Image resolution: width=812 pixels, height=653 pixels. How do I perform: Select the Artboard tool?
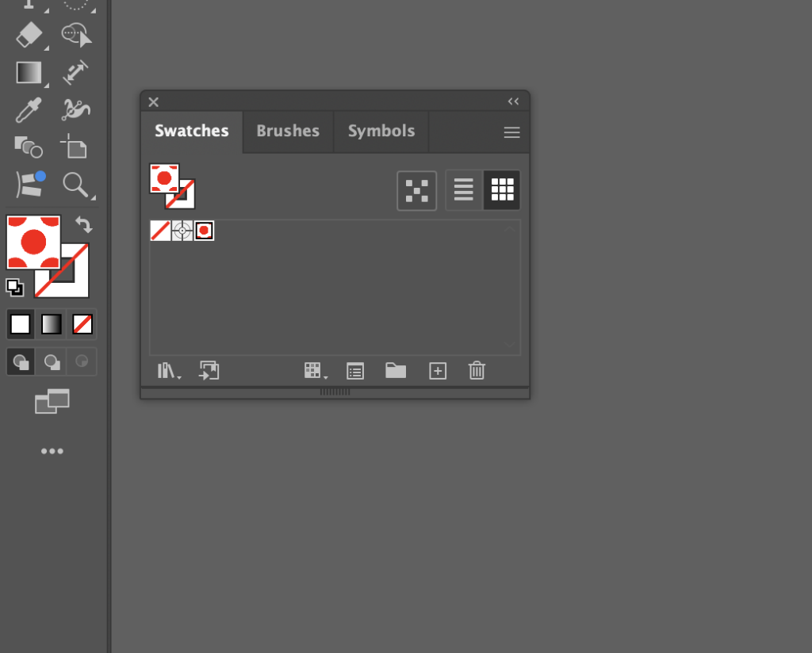[x=76, y=147]
